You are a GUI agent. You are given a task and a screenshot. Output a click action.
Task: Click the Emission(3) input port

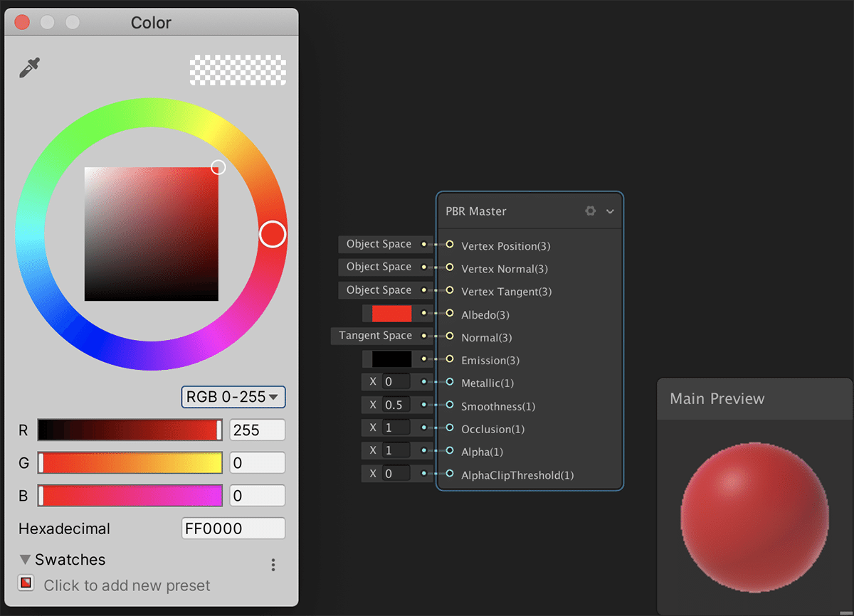450,359
